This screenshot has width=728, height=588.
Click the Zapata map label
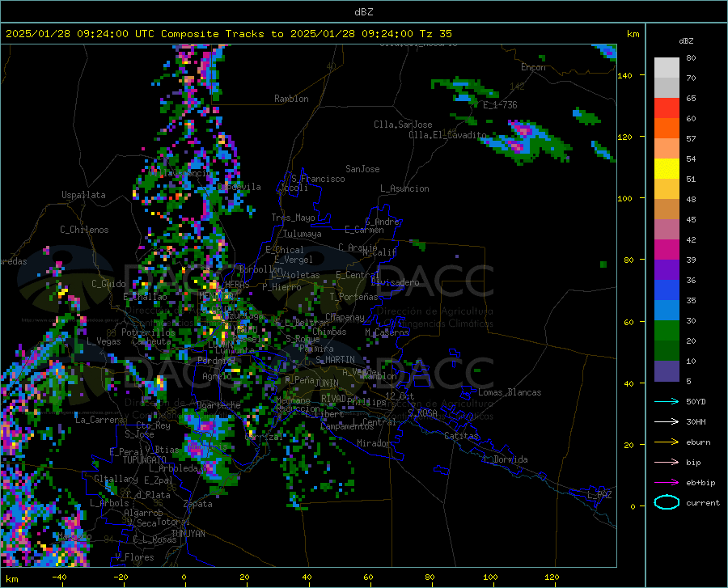[x=198, y=504]
